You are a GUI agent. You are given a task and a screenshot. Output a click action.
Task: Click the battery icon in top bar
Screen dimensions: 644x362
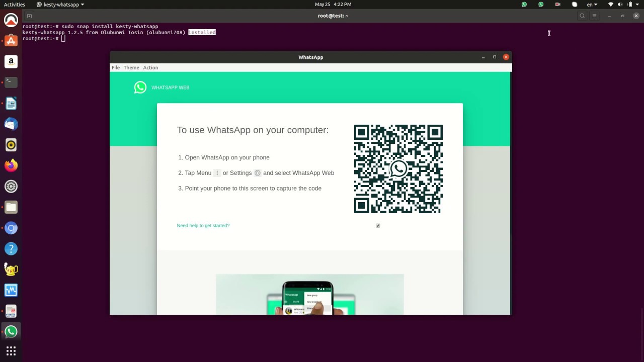coord(629,5)
